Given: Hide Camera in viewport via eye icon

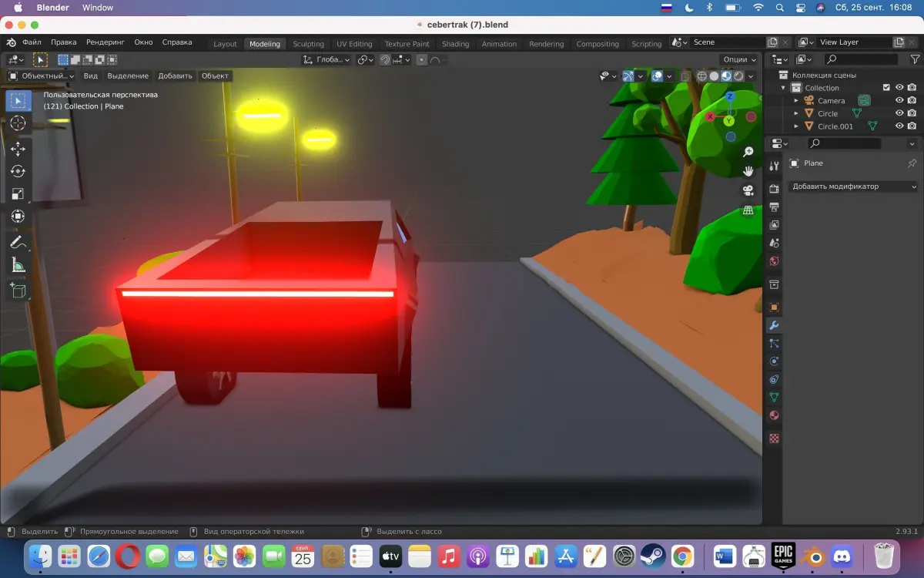Looking at the screenshot, I should click(x=899, y=100).
